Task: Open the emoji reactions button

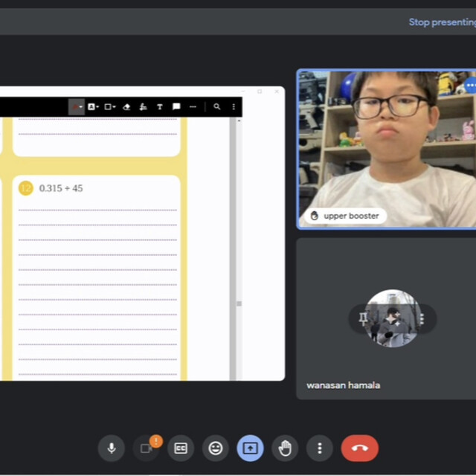Action: [216, 448]
